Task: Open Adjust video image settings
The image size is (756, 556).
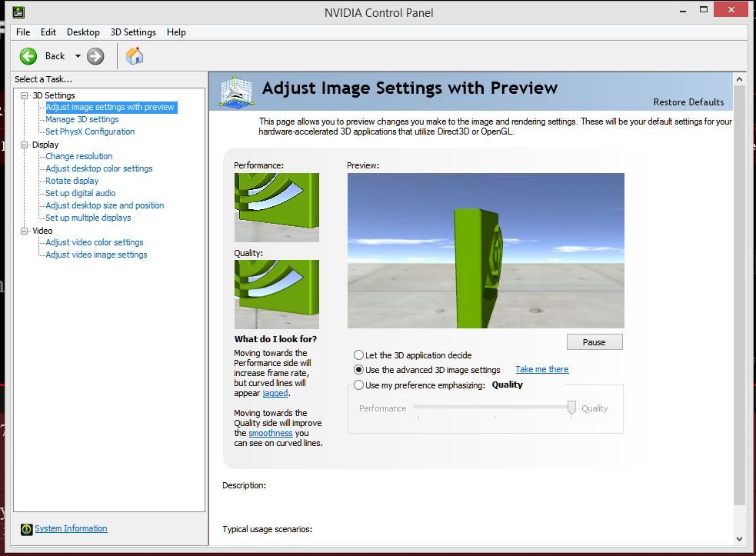Action: (x=96, y=255)
